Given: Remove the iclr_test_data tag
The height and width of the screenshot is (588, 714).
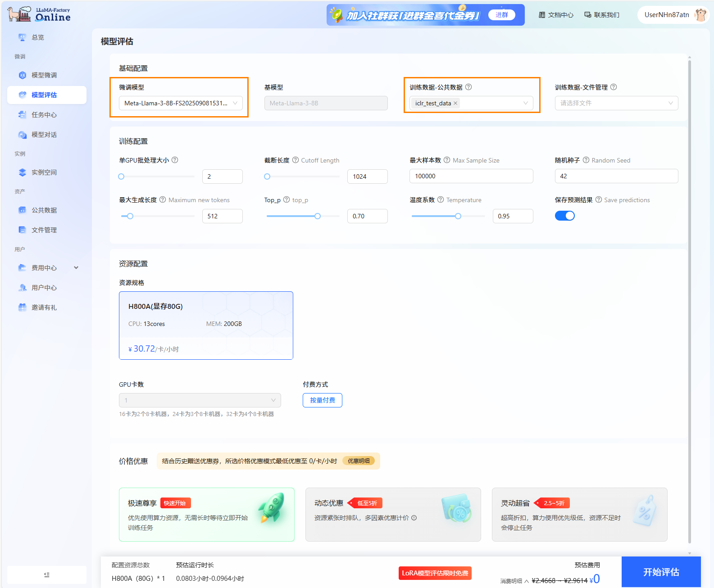Looking at the screenshot, I should pyautogui.click(x=455, y=103).
